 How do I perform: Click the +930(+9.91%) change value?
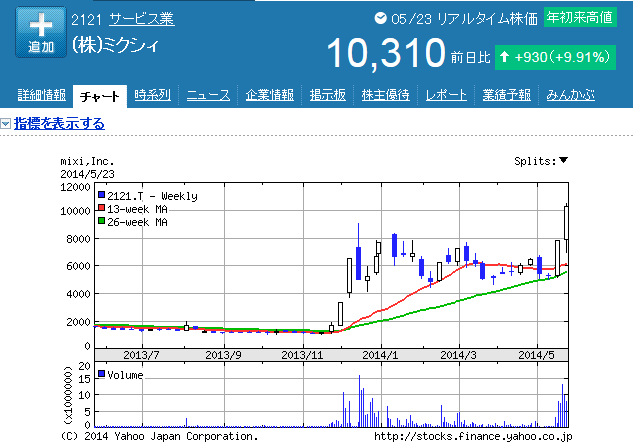click(562, 57)
